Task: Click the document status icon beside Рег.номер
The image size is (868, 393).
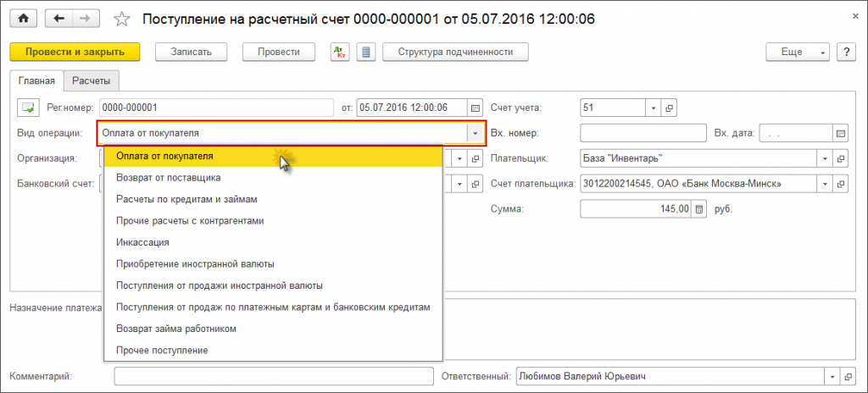Action: pos(28,108)
